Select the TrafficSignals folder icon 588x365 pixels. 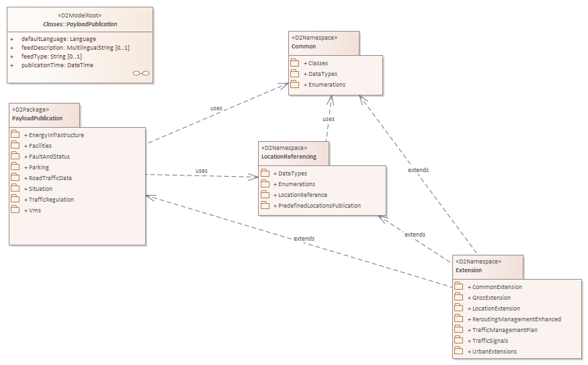(x=458, y=340)
